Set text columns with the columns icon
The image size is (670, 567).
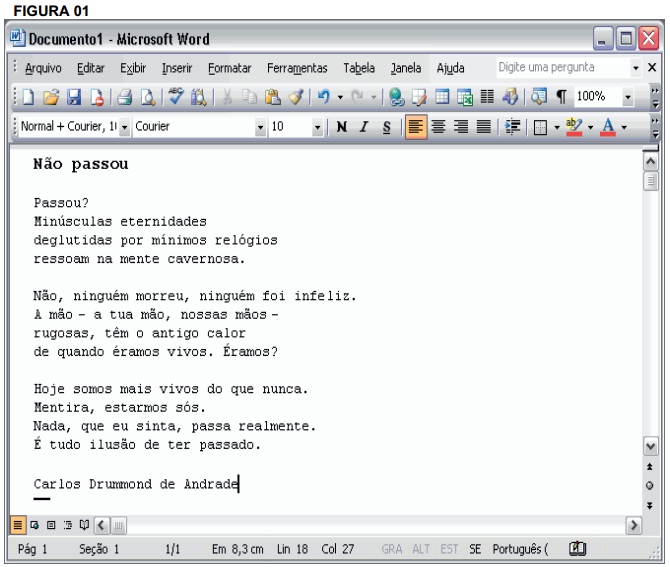(x=487, y=97)
